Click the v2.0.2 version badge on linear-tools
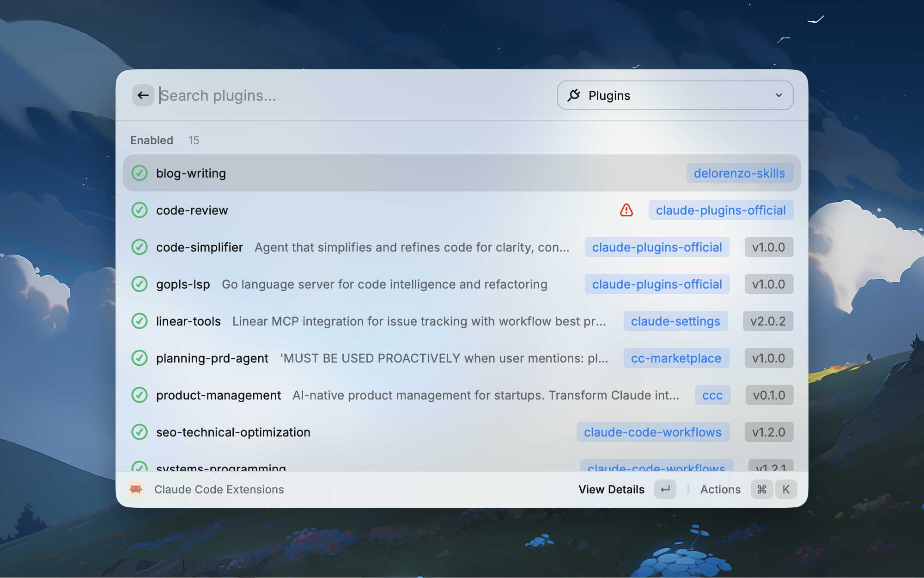Viewport: 924px width, 578px height. click(x=768, y=321)
